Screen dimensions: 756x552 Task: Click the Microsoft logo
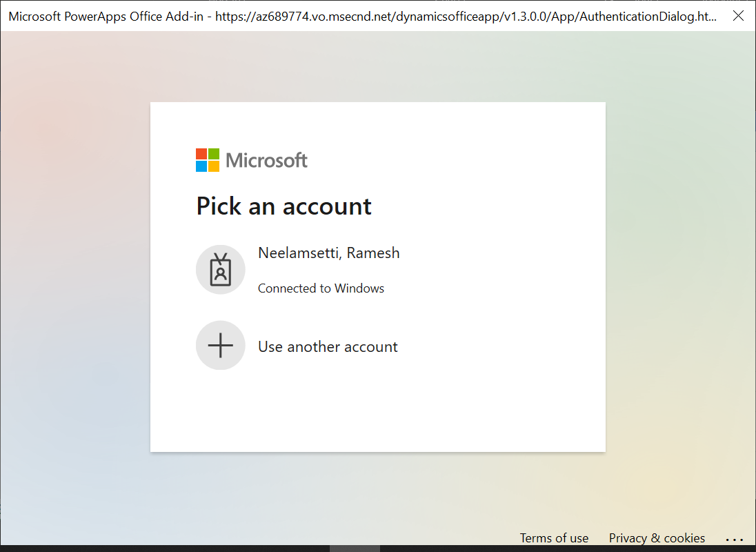pos(251,160)
